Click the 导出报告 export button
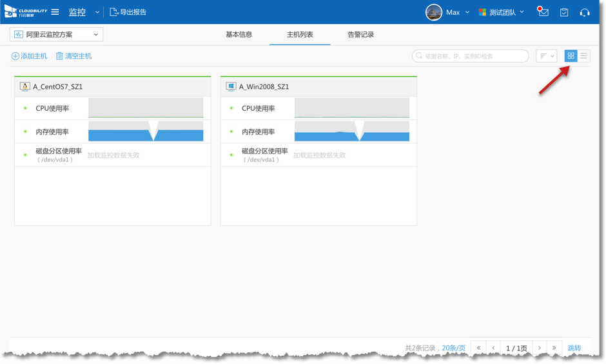The height and width of the screenshot is (364, 606). click(128, 12)
